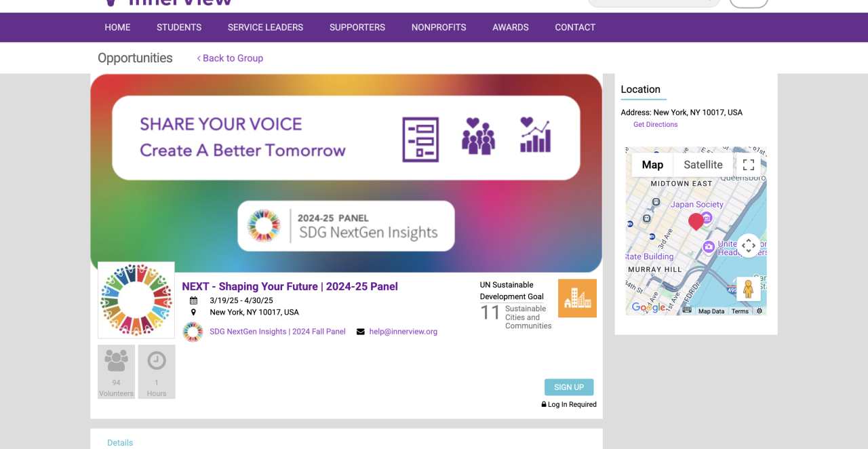
Task: Toggle fullscreen map view icon
Action: [749, 165]
